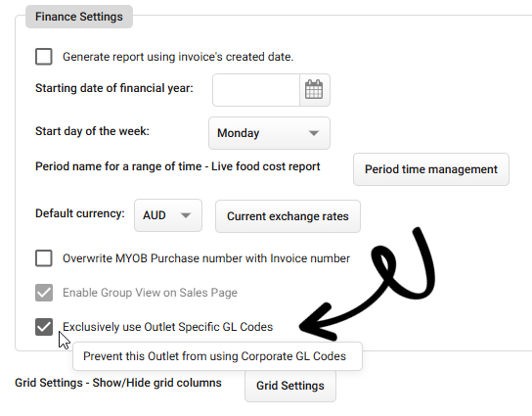Click the Finance Settings section header
This screenshot has height=416, width=532.
(x=79, y=17)
